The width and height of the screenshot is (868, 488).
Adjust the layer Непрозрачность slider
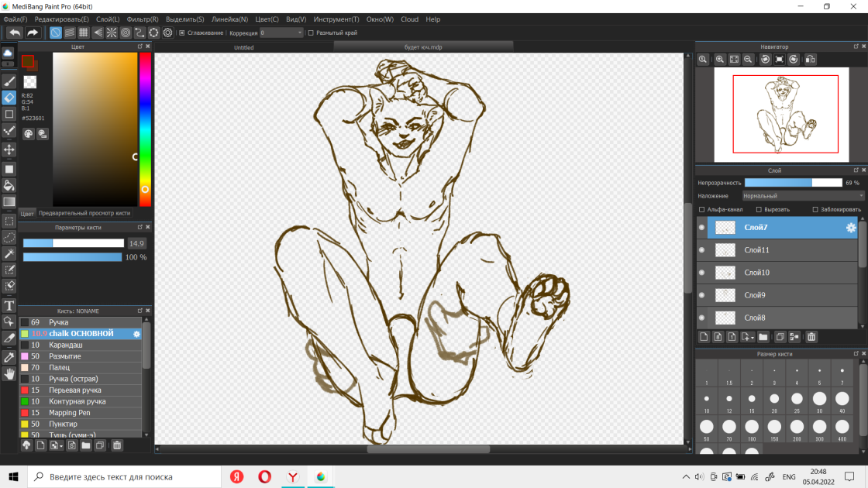click(793, 183)
